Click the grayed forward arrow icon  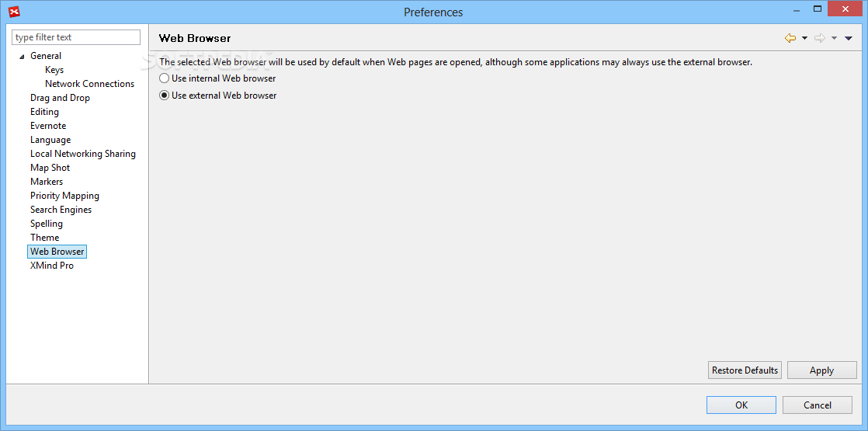[819, 38]
